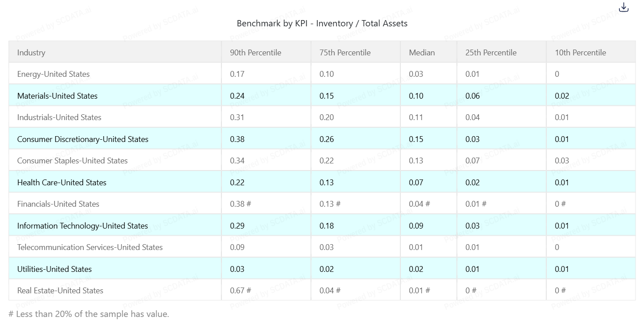Select the Consumer Staples-United States row

point(72,161)
